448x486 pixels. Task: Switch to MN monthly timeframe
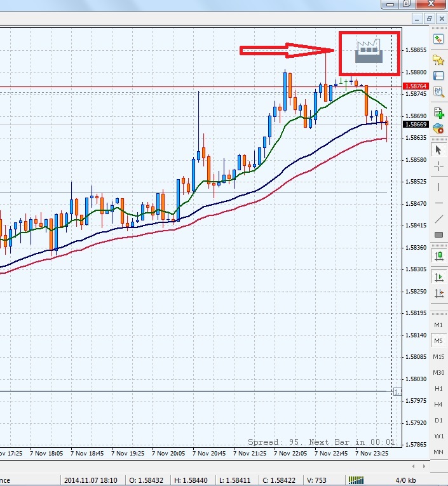pos(438,452)
